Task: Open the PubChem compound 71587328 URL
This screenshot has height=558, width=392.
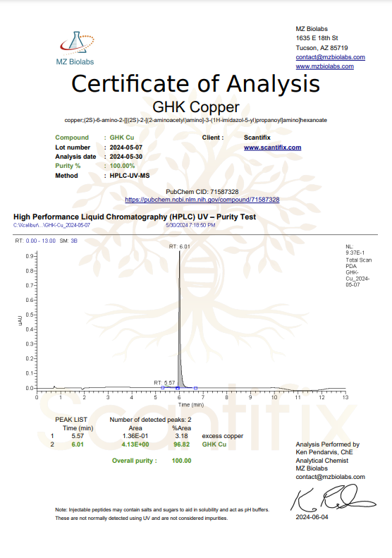Action: (202, 200)
